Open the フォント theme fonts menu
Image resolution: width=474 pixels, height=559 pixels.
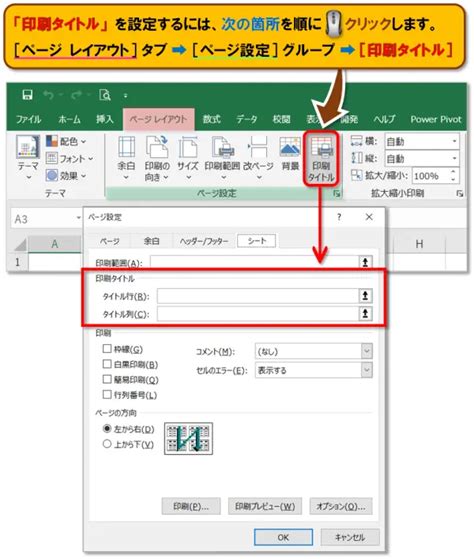click(x=69, y=159)
